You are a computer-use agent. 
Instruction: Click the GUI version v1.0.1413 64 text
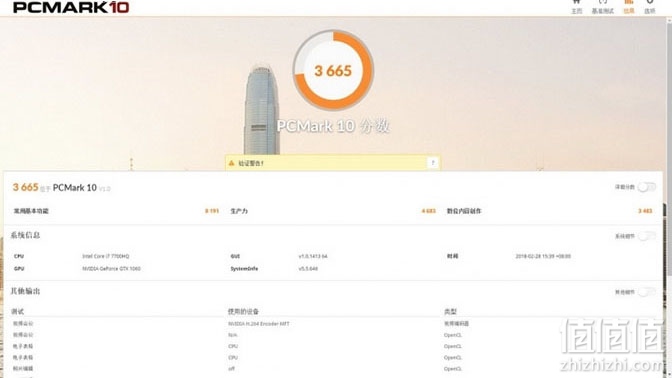point(313,256)
